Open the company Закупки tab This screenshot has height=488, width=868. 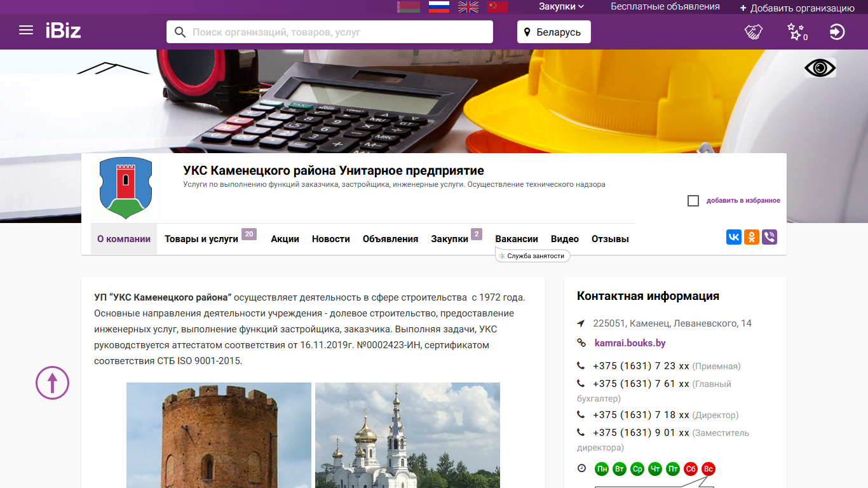coord(450,239)
